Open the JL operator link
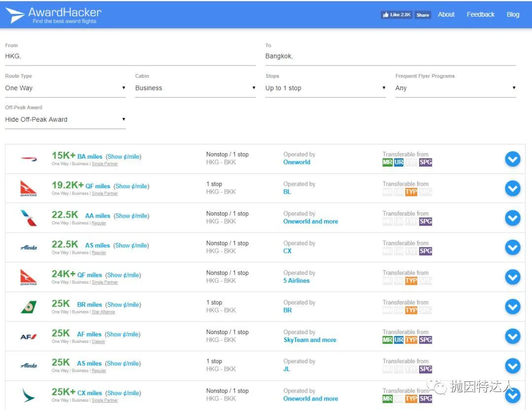This screenshot has width=532, height=410. (x=287, y=369)
